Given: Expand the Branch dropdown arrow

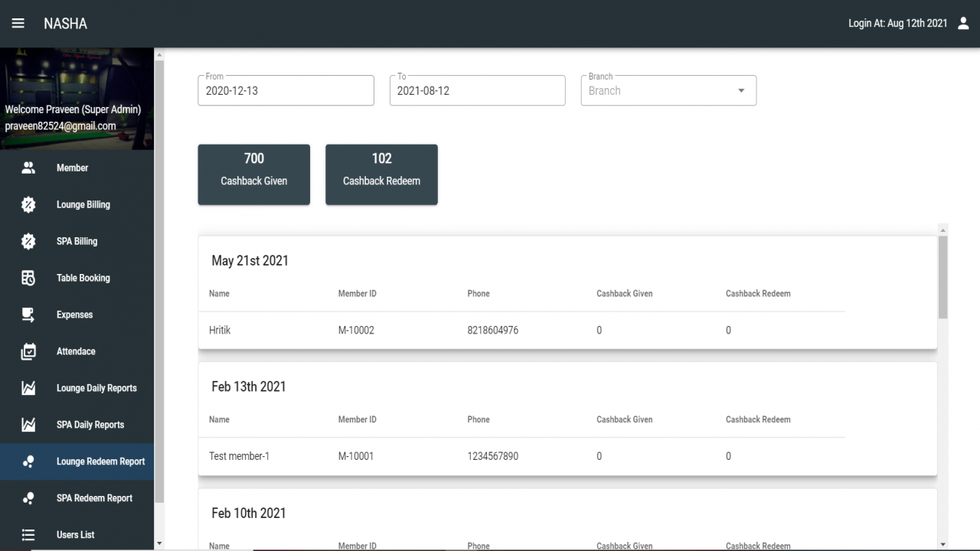Looking at the screenshot, I should pos(741,90).
